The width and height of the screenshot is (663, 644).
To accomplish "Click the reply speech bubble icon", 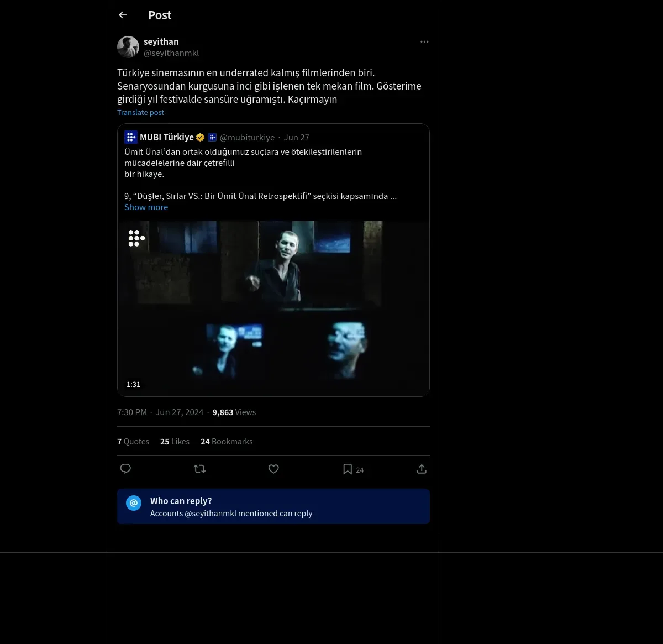I will (125, 469).
